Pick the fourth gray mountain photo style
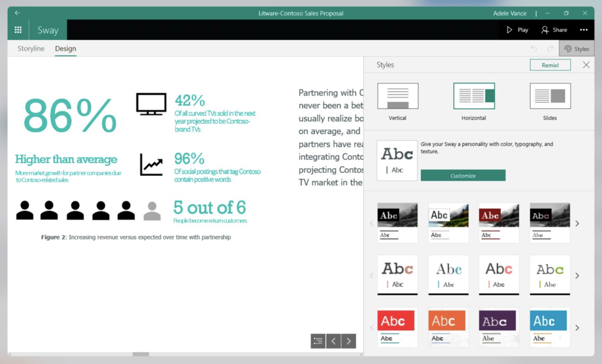602x364 pixels. [550, 223]
